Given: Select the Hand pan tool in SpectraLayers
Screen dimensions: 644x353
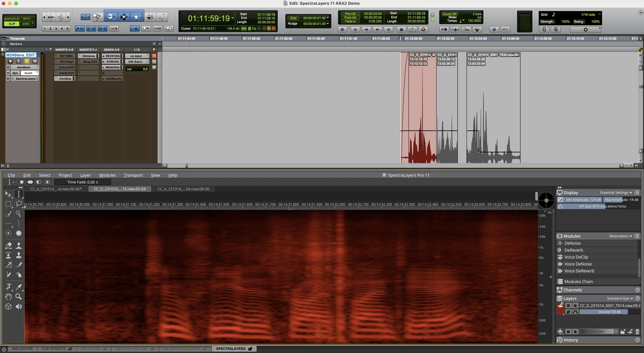Looking at the screenshot, I should 8,297.
